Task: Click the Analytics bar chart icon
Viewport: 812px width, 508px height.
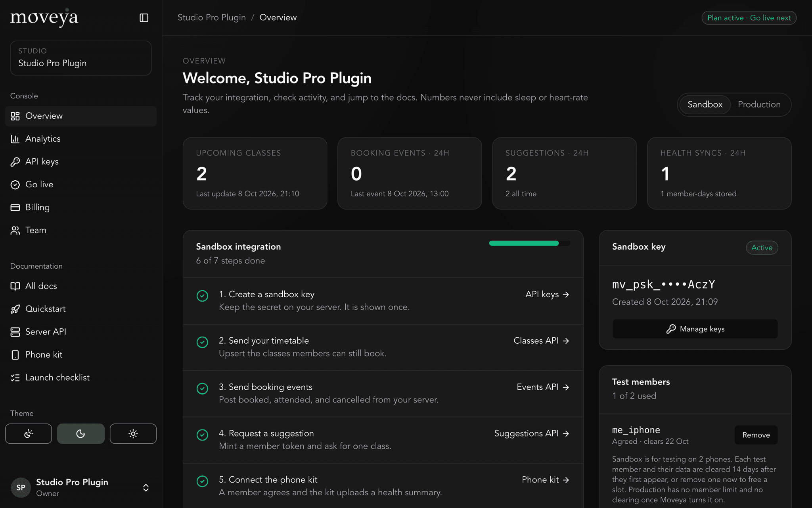Action: 15,139
